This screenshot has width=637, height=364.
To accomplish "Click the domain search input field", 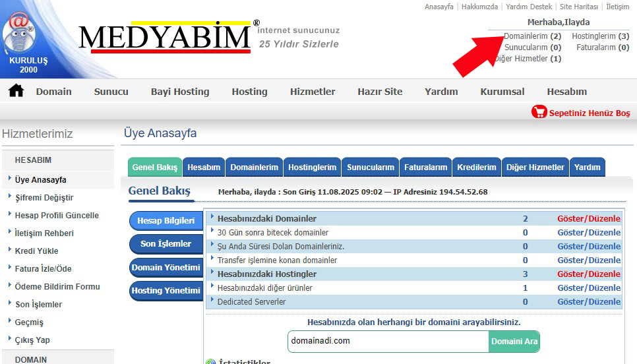I will 388,342.
